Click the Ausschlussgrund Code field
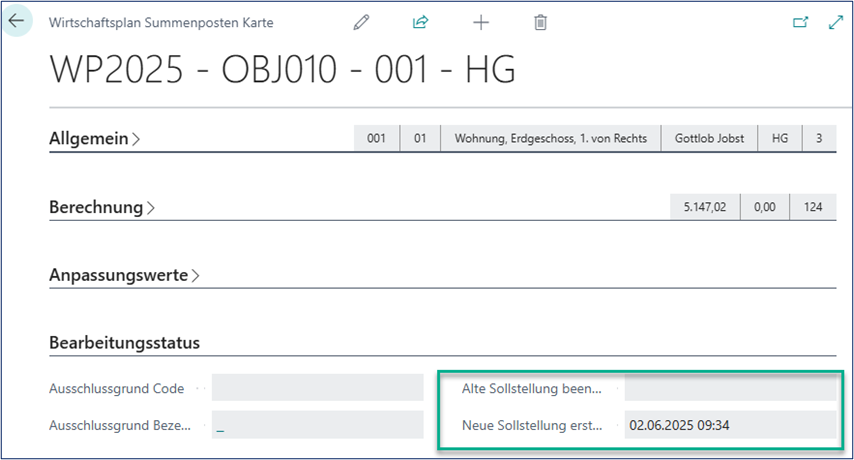The image size is (854, 460). click(x=317, y=387)
